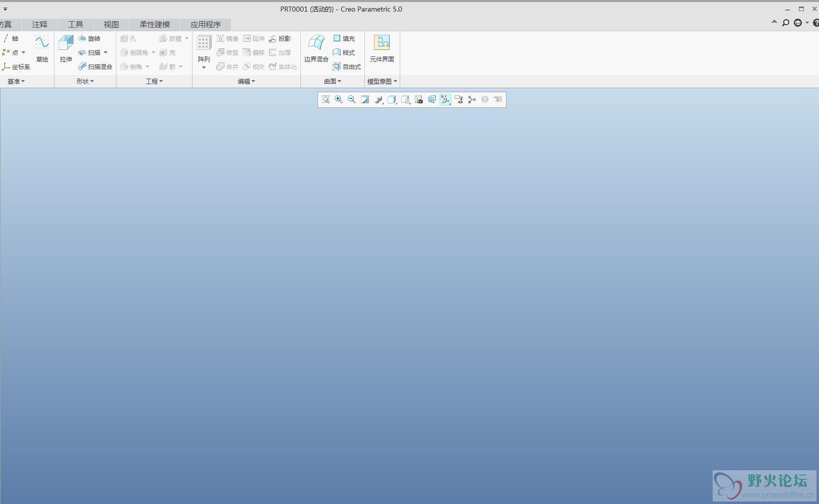This screenshot has width=819, height=504.
Task: Expand the 点 (Point) dropdown arrow
Action: coord(23,52)
